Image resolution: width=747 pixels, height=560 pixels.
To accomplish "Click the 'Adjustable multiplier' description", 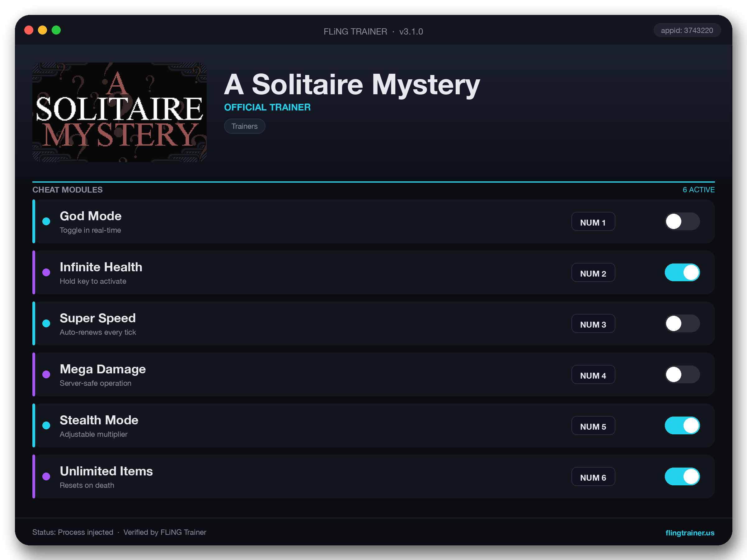I will coord(94,434).
